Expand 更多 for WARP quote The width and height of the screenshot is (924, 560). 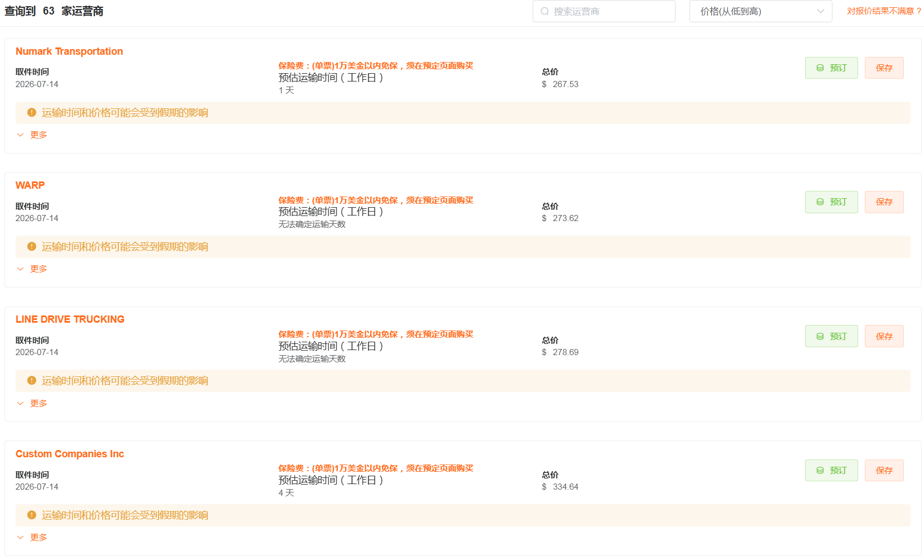32,269
